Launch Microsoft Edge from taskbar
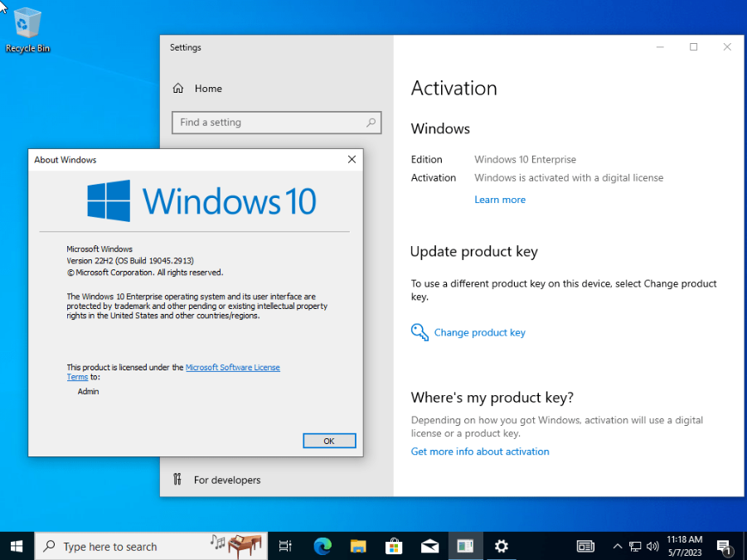This screenshot has width=747, height=560. (323, 546)
